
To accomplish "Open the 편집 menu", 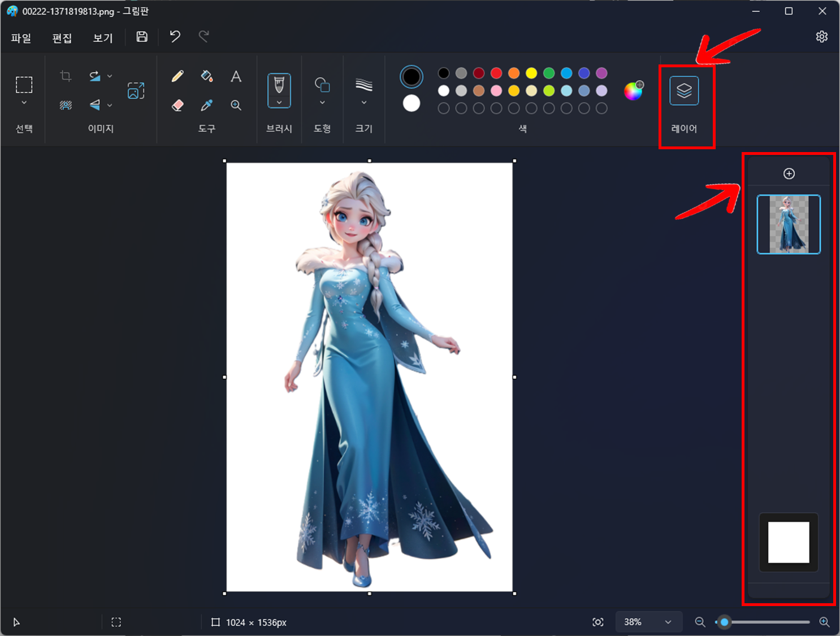I will (62, 38).
